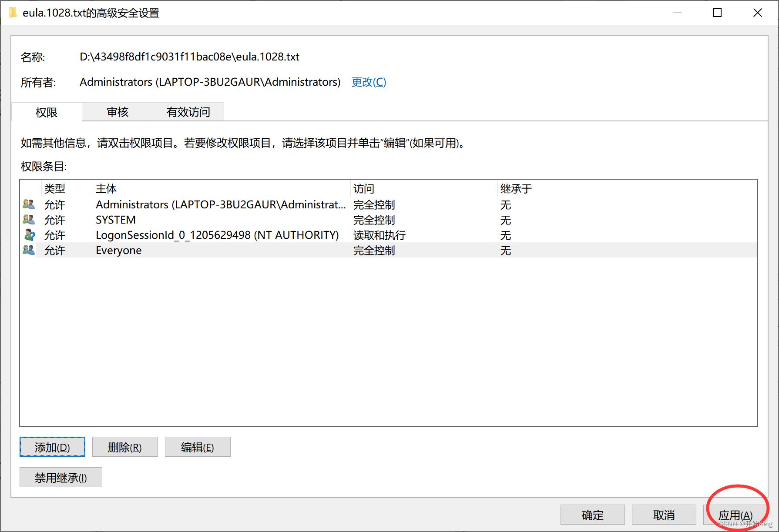Maximize the security settings window
The height and width of the screenshot is (532, 779).
(x=717, y=13)
